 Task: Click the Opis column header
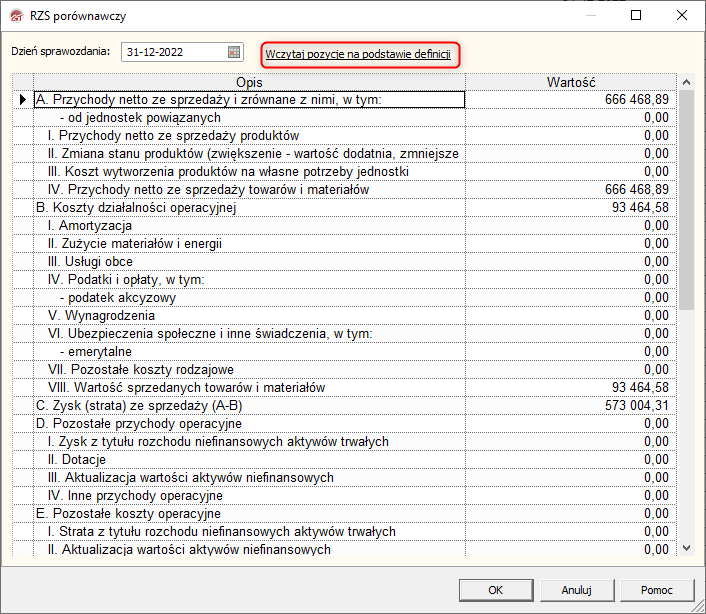coord(249,82)
